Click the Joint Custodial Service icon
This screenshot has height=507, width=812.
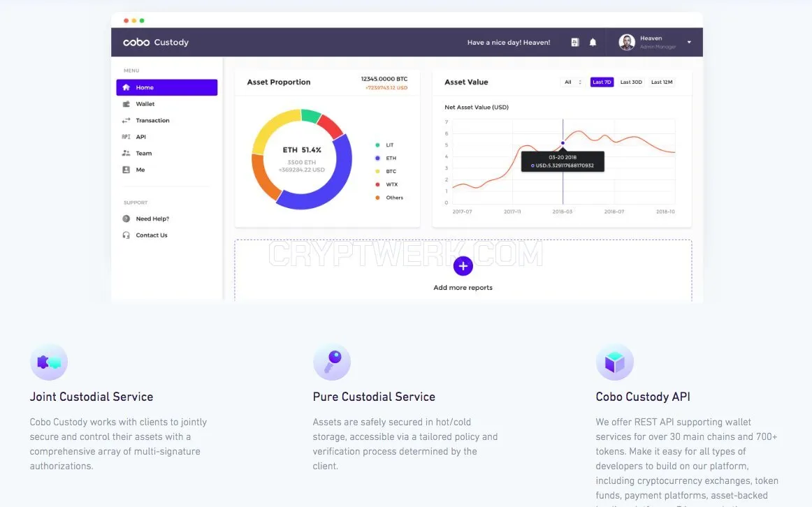pyautogui.click(x=49, y=362)
